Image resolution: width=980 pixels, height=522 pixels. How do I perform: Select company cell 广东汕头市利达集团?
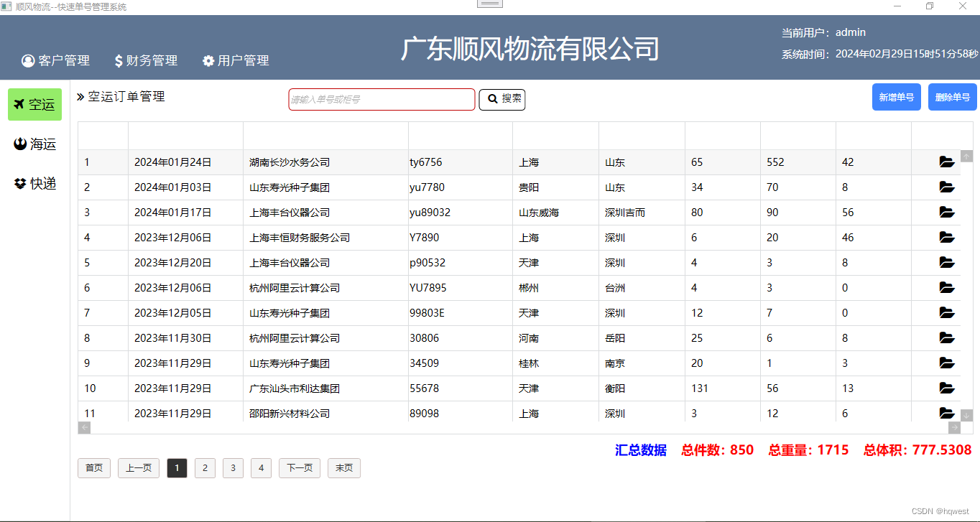[295, 388]
